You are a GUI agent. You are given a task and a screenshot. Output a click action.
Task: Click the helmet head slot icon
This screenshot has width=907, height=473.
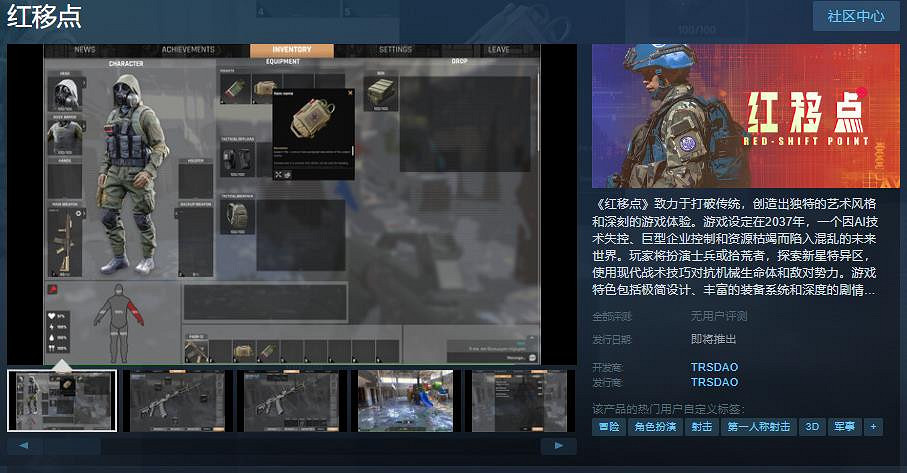point(62,95)
